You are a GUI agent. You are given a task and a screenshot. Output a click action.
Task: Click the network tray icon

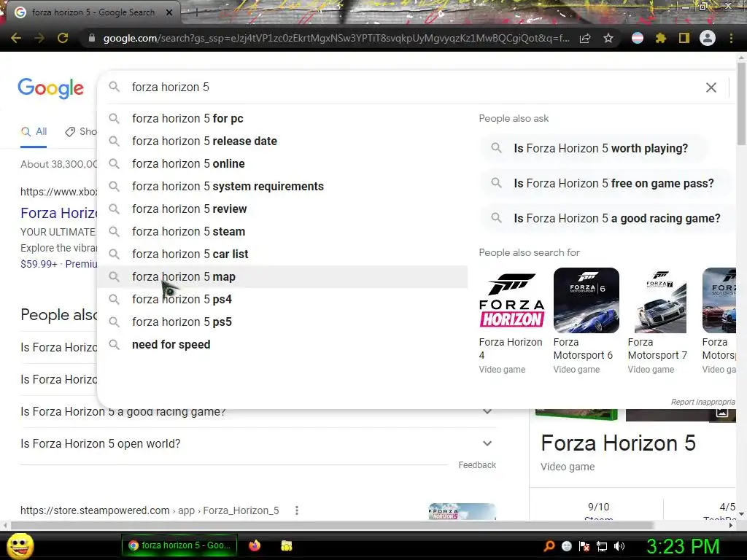pyautogui.click(x=602, y=546)
